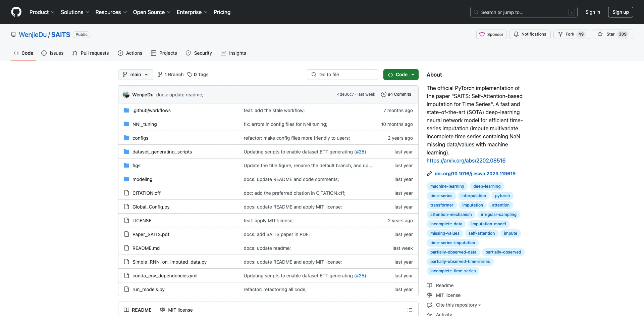The width and height of the screenshot is (644, 316).
Task: Click the folder icon for modeling
Action: click(x=126, y=179)
